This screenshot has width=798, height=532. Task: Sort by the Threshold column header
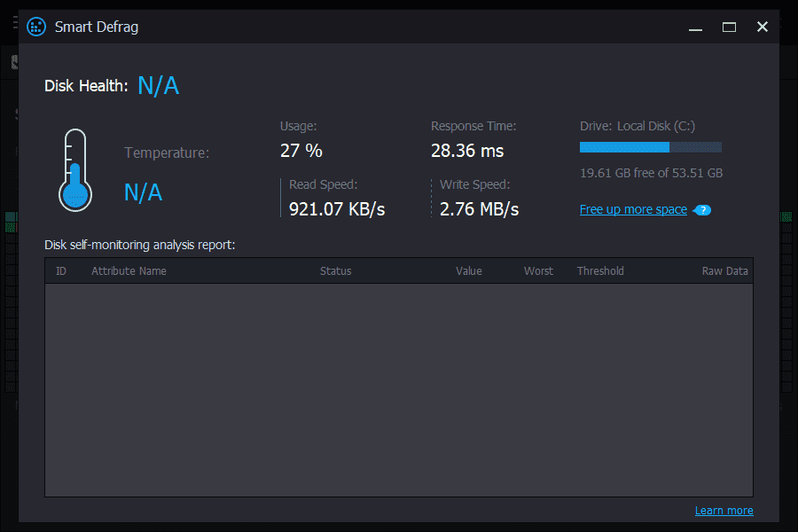coord(600,270)
